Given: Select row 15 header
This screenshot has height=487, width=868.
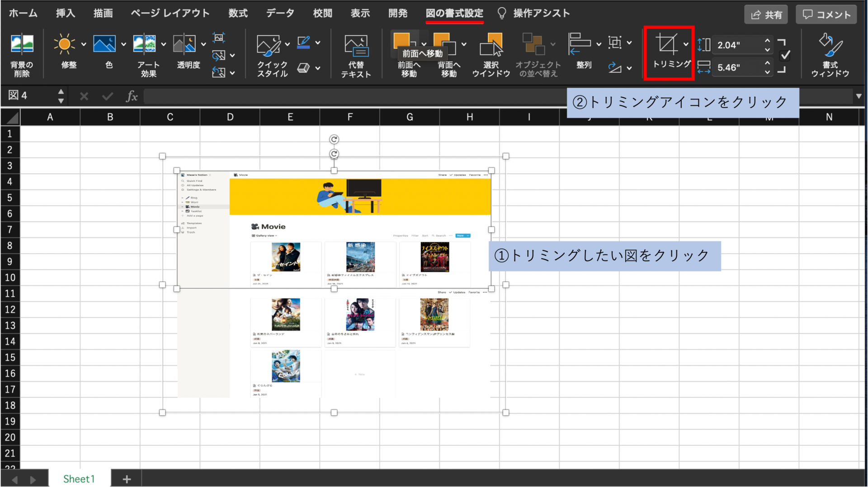Looking at the screenshot, I should tap(10, 357).
